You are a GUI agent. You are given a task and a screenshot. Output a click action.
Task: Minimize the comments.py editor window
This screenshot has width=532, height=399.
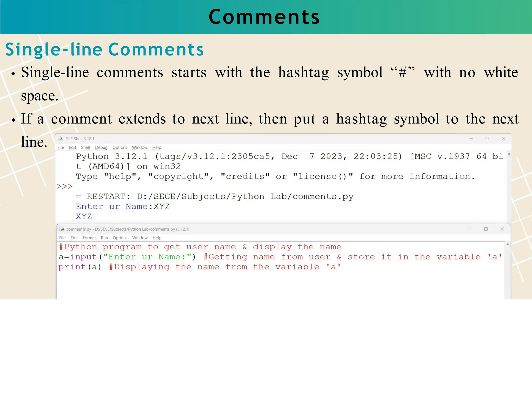click(x=470, y=229)
